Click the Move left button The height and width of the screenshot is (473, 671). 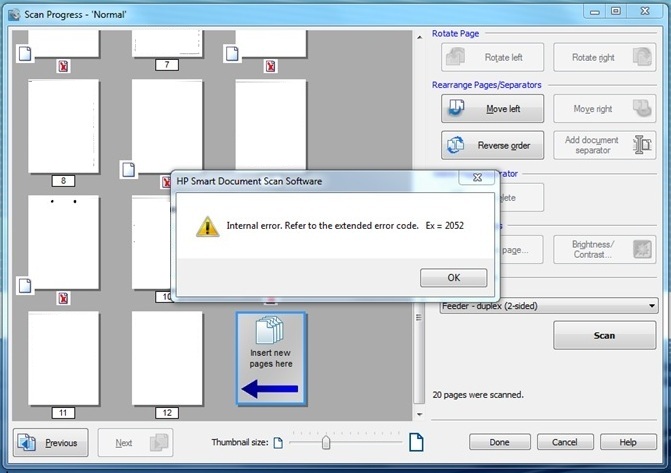493,109
